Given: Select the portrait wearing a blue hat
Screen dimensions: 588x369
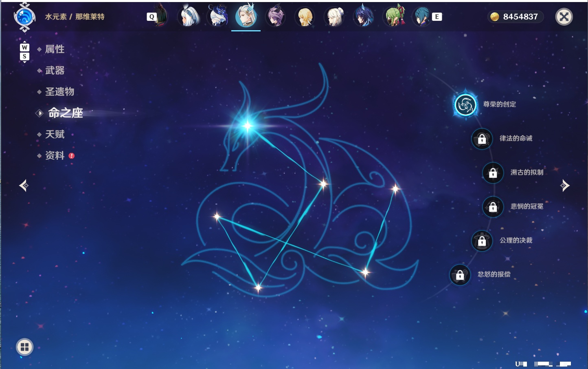Looking at the screenshot, I should (x=218, y=16).
